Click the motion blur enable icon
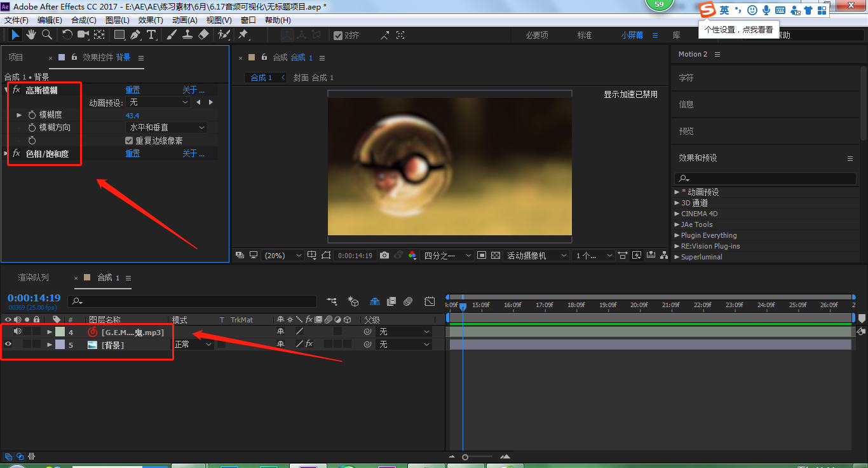 [408, 301]
